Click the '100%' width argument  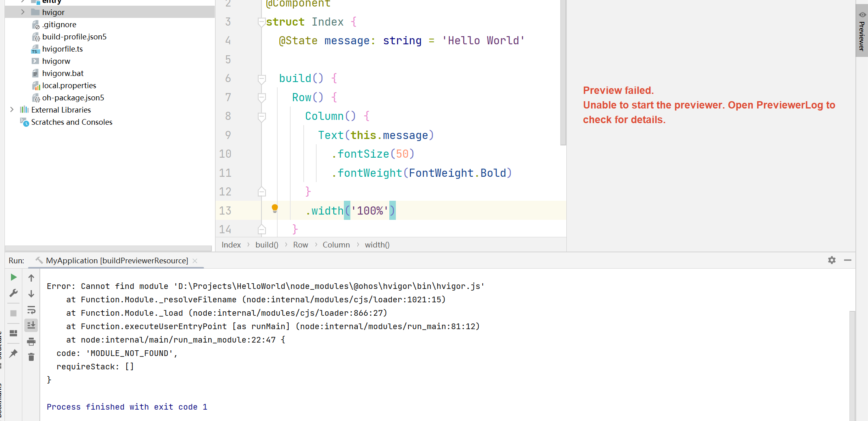(370, 210)
